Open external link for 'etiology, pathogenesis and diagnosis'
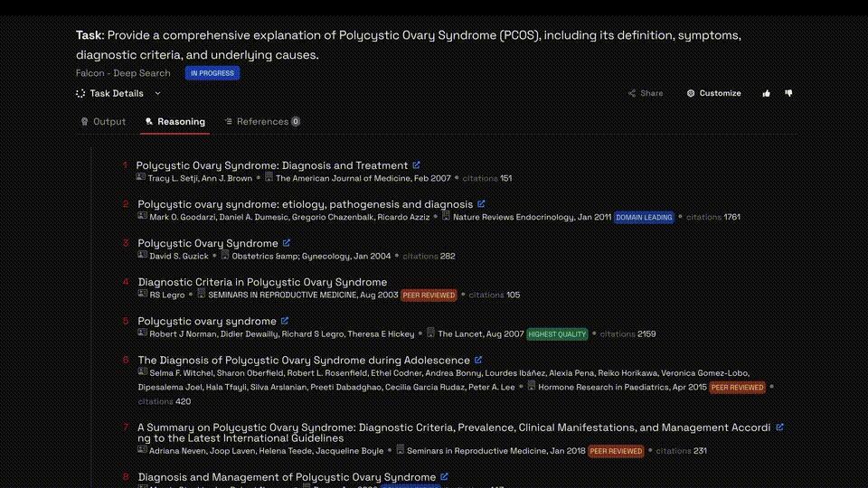868x488 pixels. click(x=481, y=204)
